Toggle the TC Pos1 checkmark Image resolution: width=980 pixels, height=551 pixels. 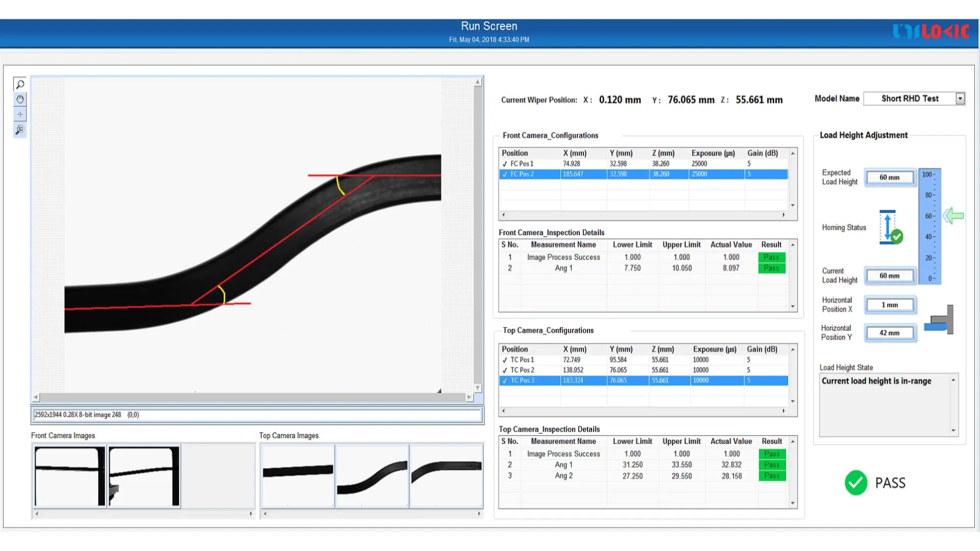pos(505,360)
